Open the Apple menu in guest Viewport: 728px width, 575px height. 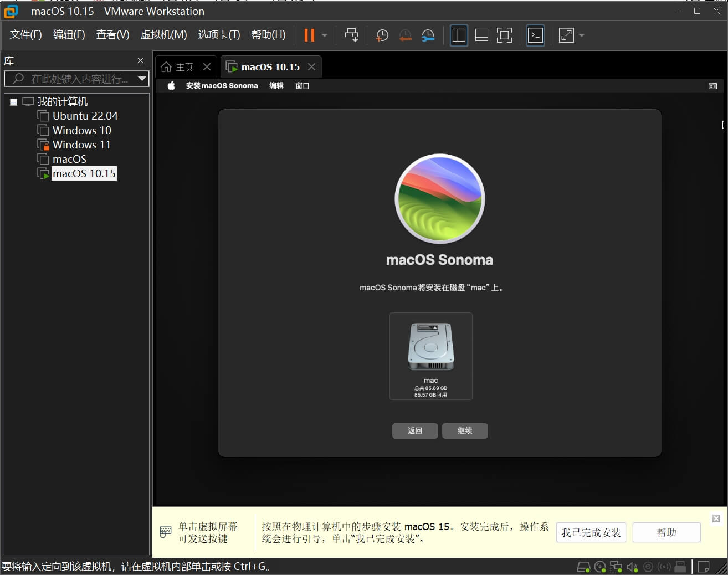[171, 85]
